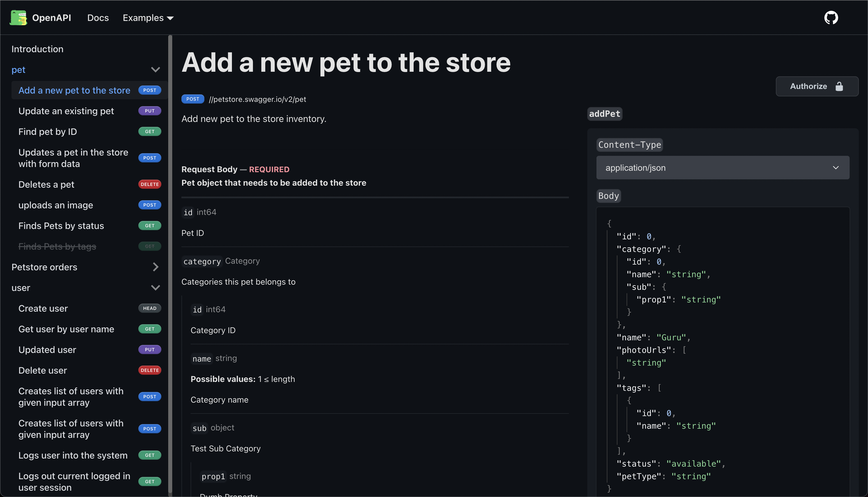Open Logs user into the system
The width and height of the screenshot is (868, 497).
[x=73, y=455]
